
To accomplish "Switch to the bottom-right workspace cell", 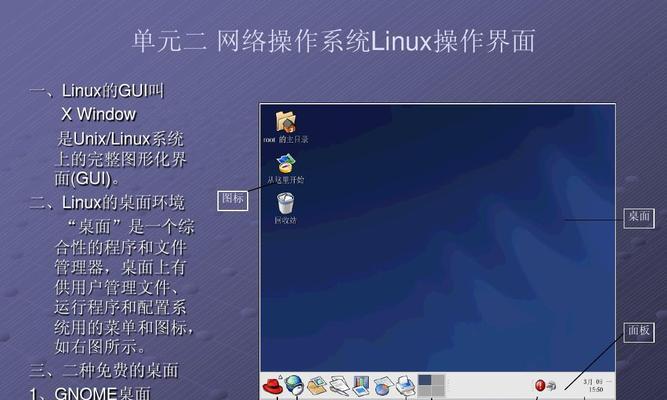I will point(438,391).
